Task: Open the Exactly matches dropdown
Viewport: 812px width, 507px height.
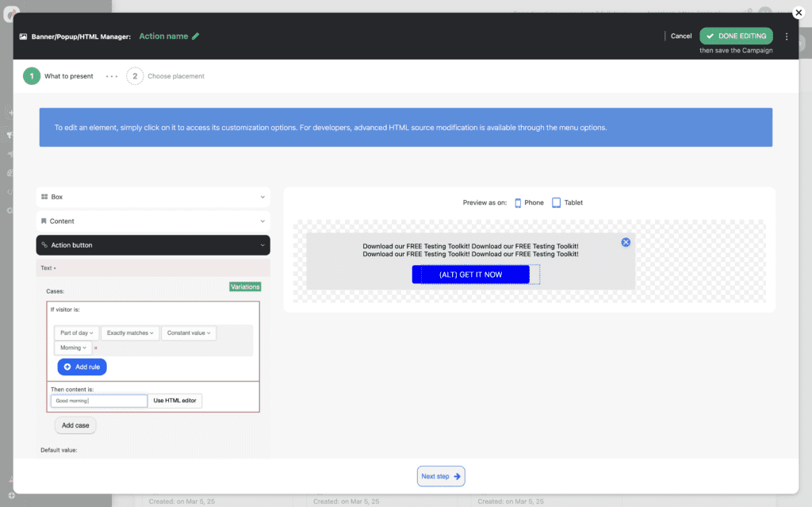Action: click(x=130, y=333)
